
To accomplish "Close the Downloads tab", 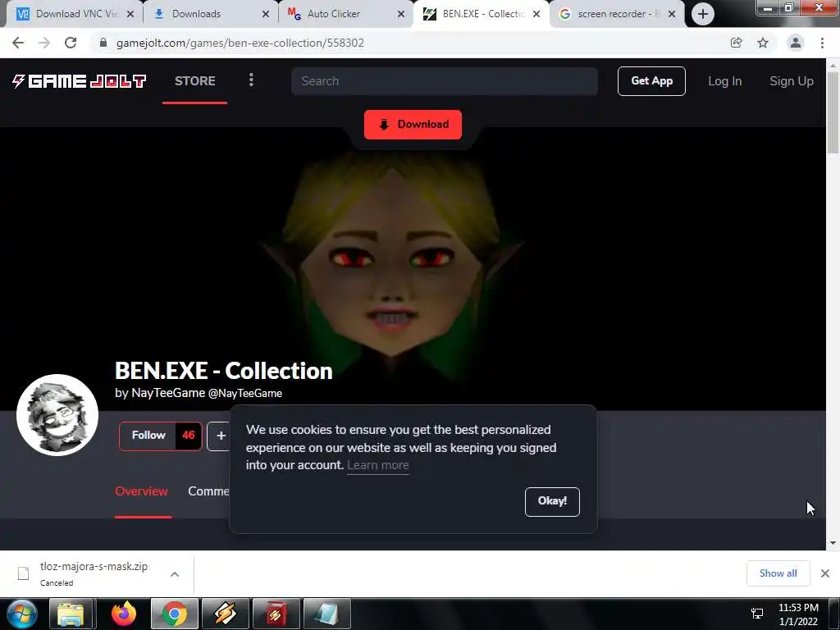I will 265,15.
